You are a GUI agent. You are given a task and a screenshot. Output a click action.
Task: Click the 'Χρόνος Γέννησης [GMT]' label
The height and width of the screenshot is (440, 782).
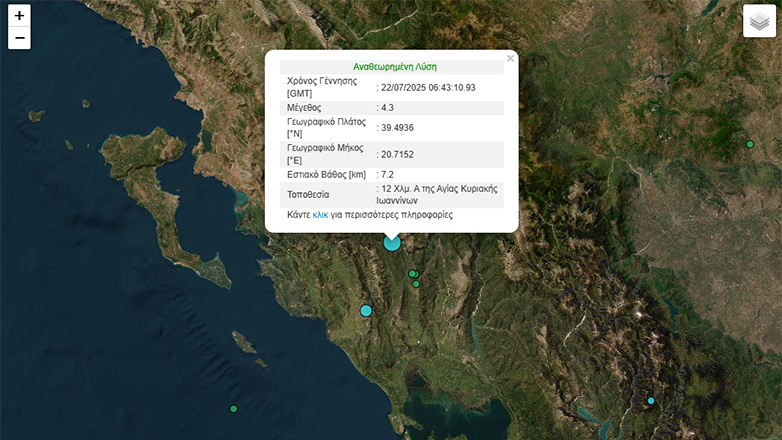coord(322,87)
